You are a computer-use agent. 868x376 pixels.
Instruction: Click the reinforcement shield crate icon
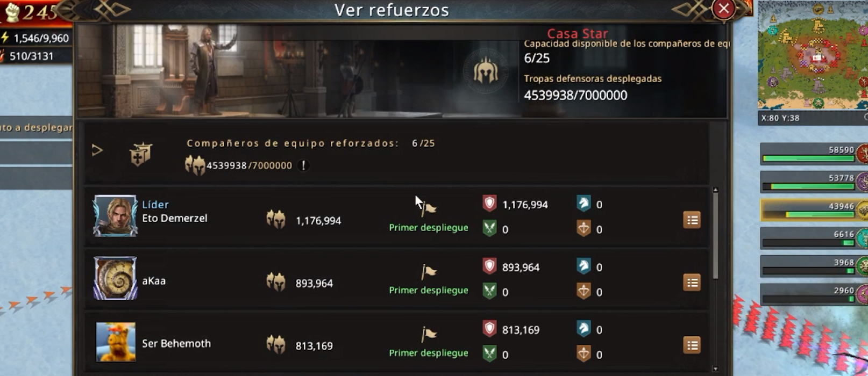coord(141,154)
